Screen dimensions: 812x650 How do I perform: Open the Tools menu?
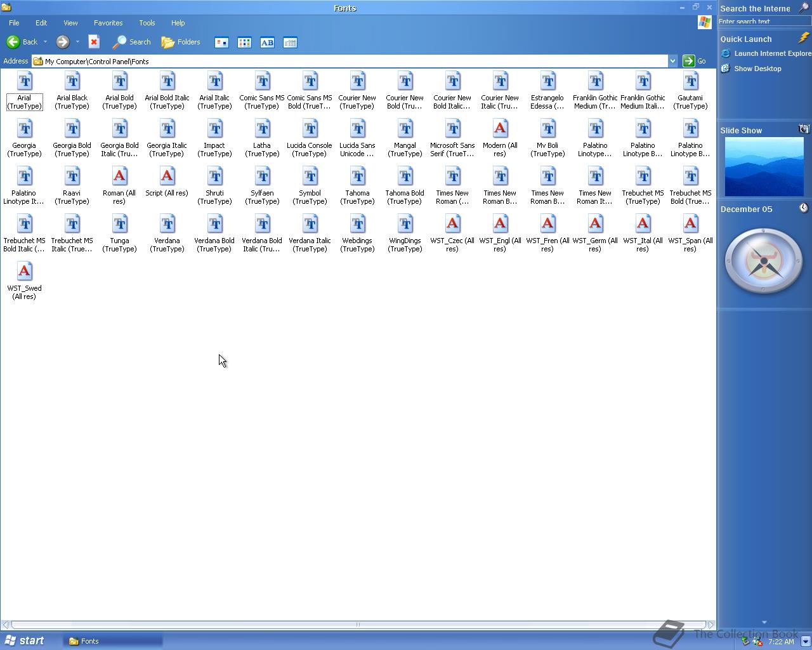tap(147, 22)
